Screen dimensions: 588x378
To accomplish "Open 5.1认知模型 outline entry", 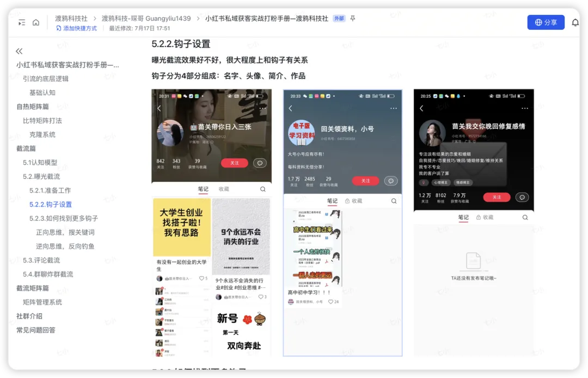I will click(40, 162).
